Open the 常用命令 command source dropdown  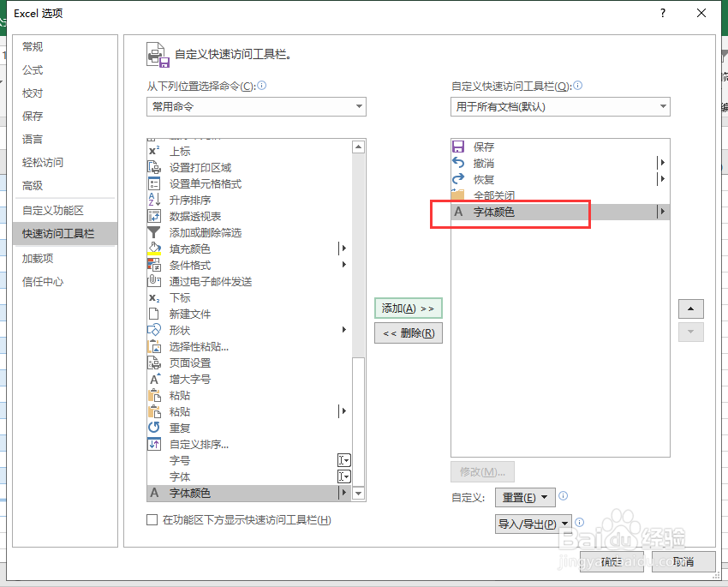pos(256,107)
